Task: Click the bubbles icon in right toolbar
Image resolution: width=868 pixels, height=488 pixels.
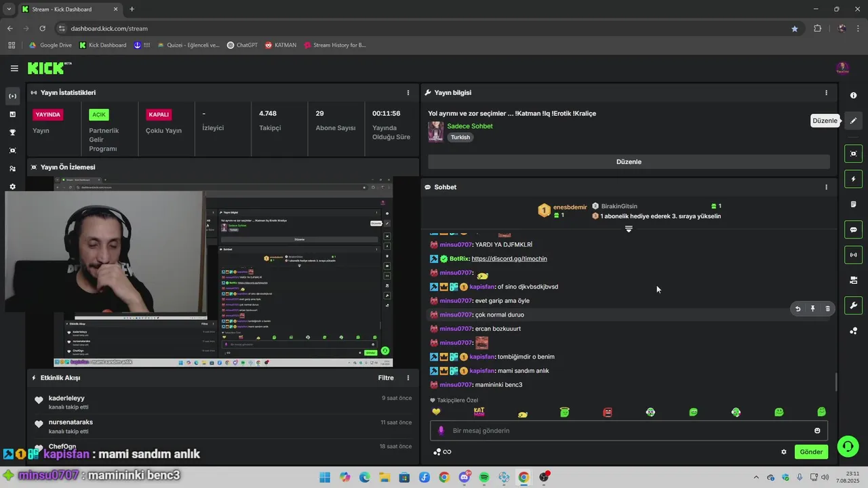Action: [x=853, y=331]
